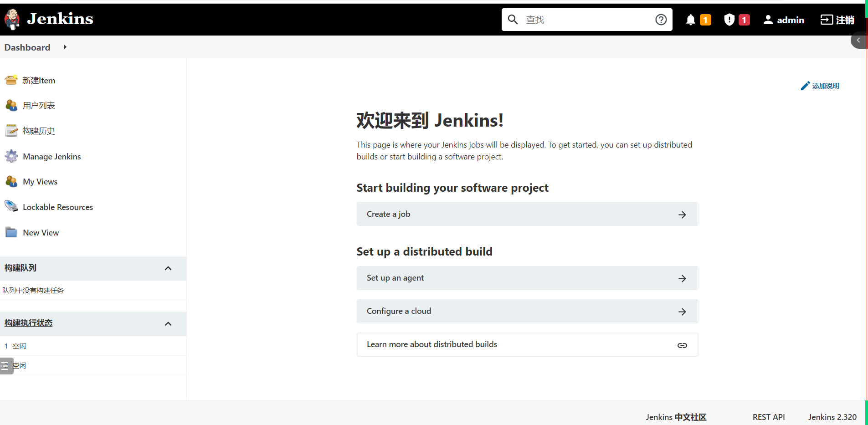This screenshot has height=425, width=868.
Task: Click Start building your software project heading
Action: pyautogui.click(x=452, y=188)
